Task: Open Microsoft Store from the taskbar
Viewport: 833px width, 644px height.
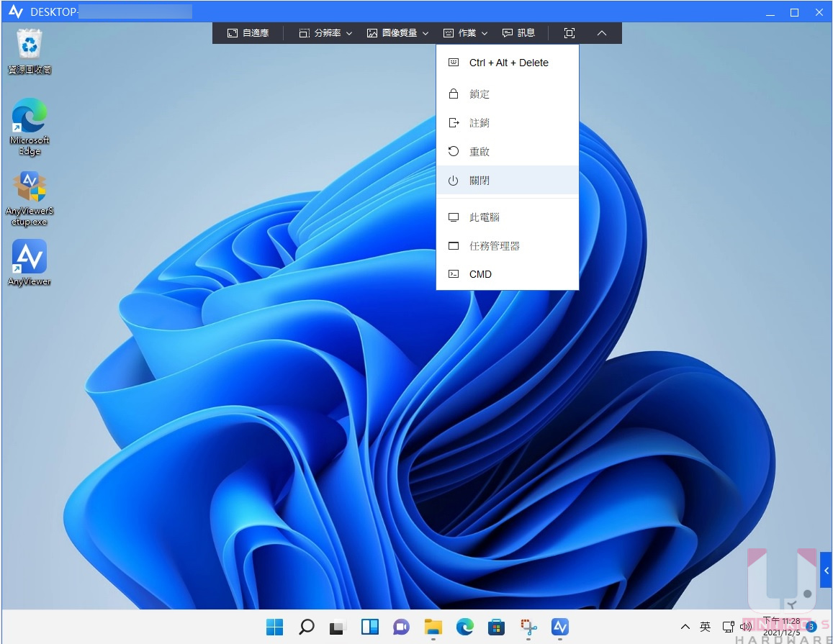Action: click(496, 627)
